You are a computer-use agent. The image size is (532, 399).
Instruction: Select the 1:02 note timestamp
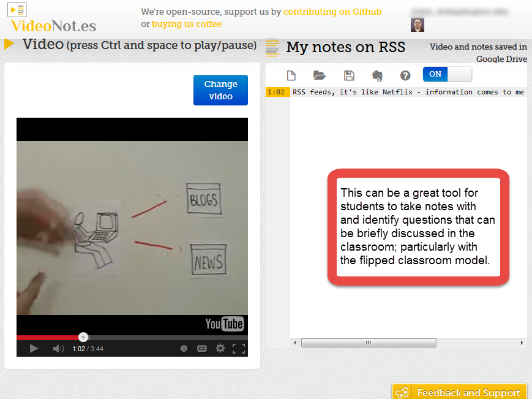(277, 91)
